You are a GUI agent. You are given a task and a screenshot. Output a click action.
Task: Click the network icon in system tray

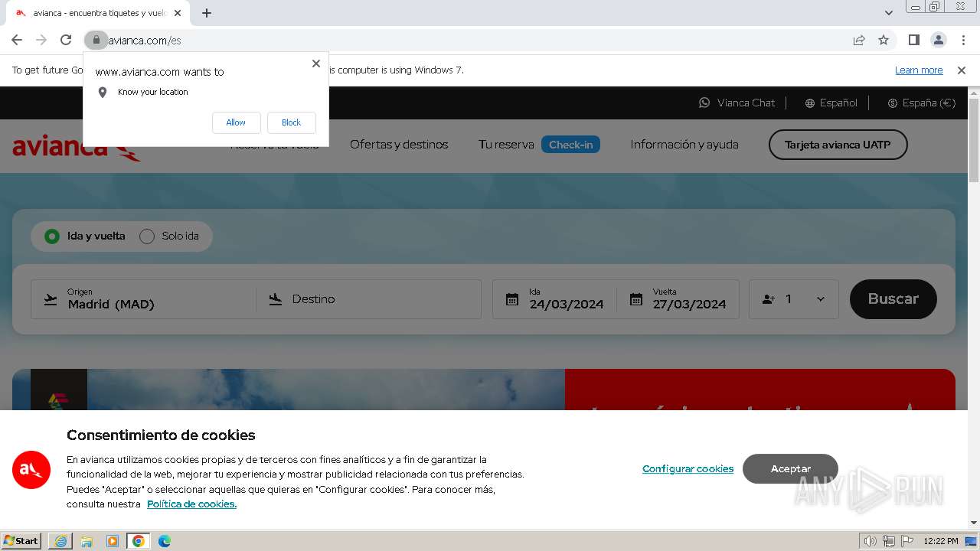tap(889, 541)
